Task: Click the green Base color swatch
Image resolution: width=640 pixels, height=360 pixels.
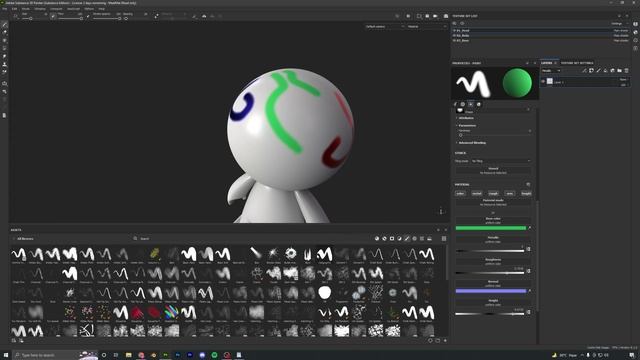Action: point(491,228)
